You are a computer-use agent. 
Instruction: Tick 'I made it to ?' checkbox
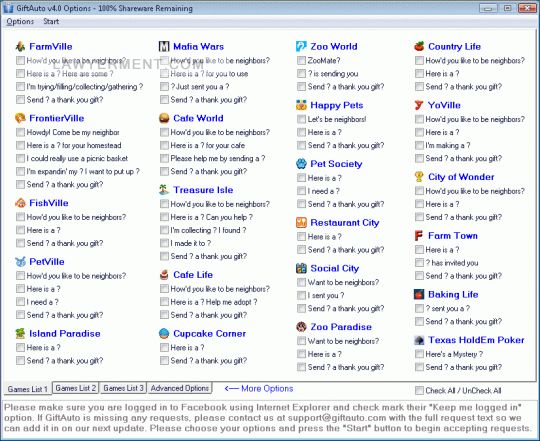164,243
